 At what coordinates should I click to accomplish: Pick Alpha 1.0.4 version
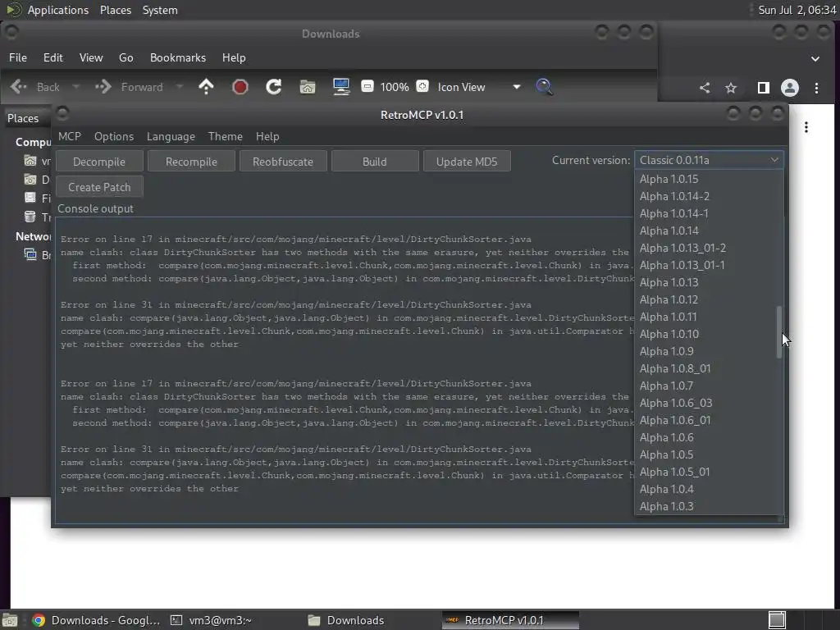point(706,489)
